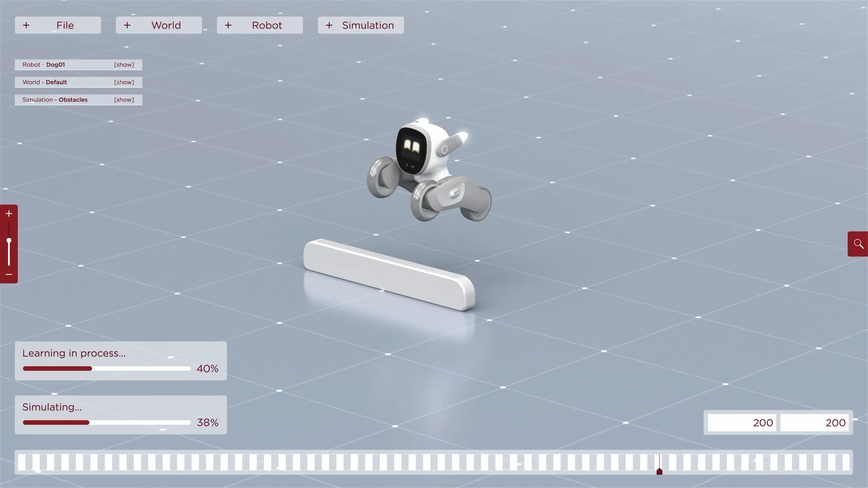Screen dimensions: 868x488
Task: Click the plus icon beside Simulation
Action: pyautogui.click(x=329, y=25)
